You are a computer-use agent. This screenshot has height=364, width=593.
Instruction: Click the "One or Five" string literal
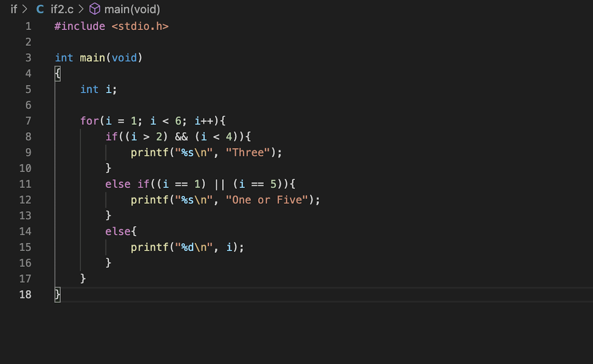[x=266, y=200]
